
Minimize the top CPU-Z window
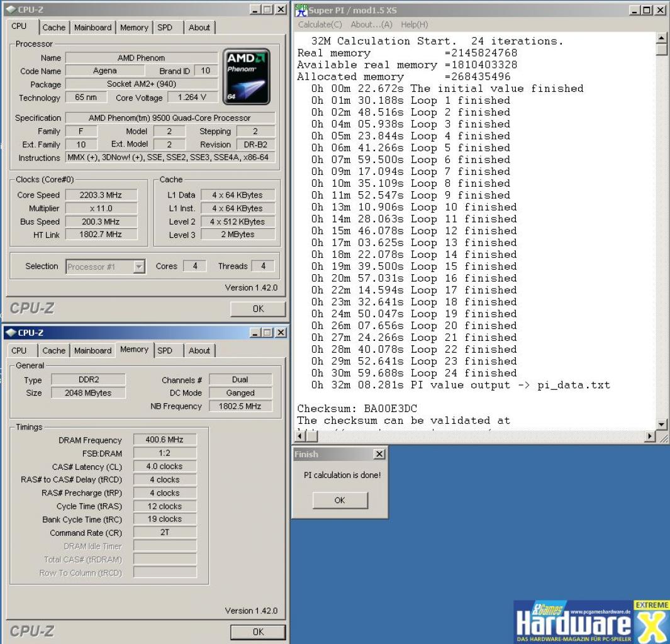[255, 9]
